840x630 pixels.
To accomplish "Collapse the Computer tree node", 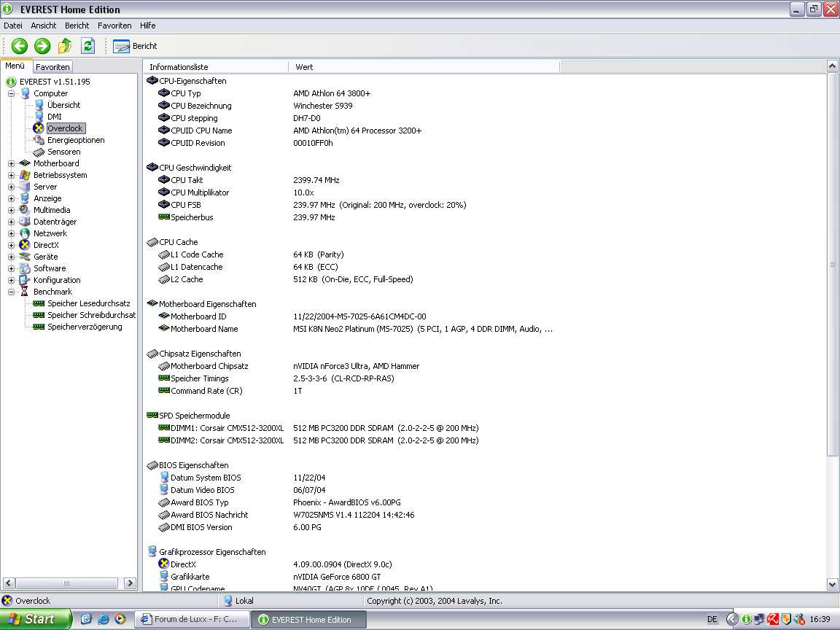I will tap(11, 93).
